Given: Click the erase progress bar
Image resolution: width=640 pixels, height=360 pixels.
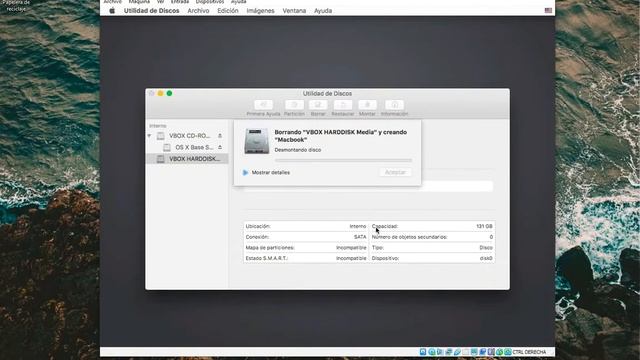Looking at the screenshot, I should click(x=343, y=160).
